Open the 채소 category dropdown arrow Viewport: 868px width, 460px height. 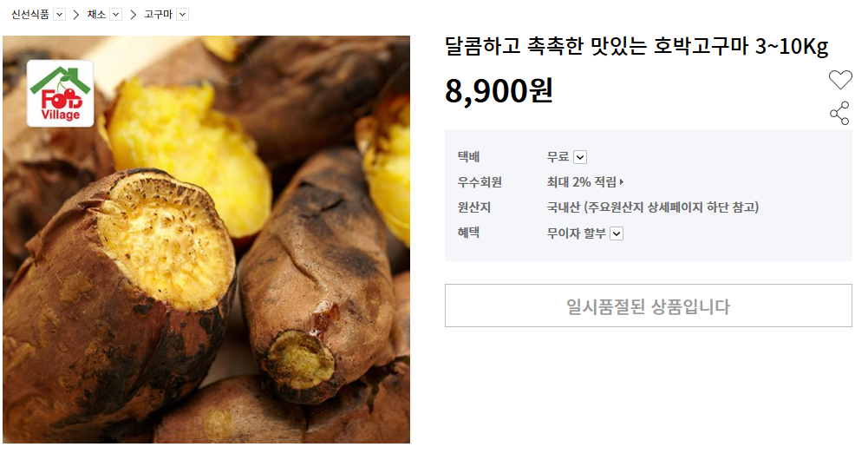[115, 15]
